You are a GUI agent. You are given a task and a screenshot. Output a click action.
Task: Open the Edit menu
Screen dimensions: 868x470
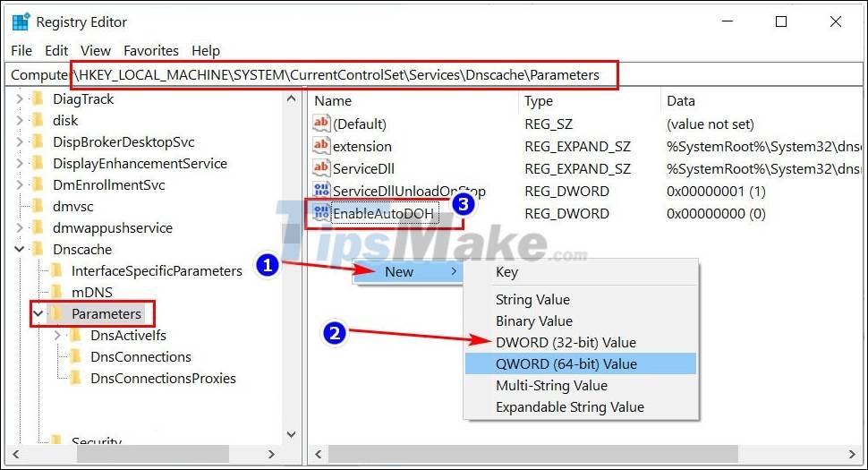tap(56, 51)
